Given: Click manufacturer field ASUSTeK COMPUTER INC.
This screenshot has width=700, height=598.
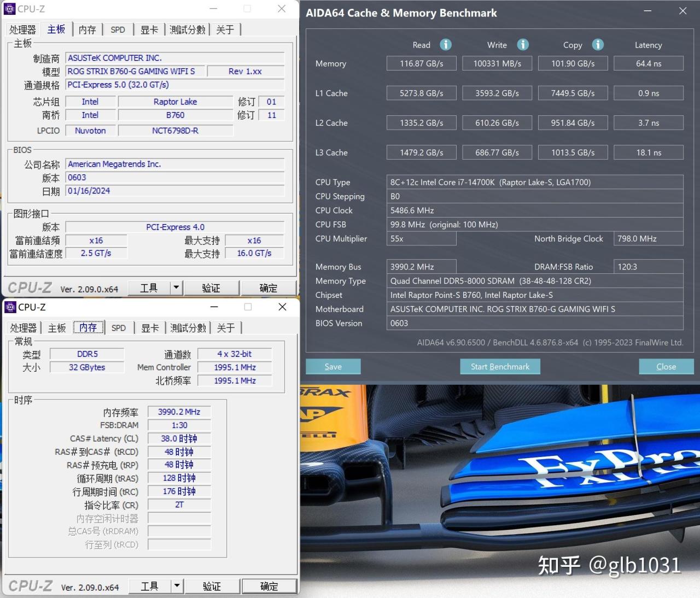Looking at the screenshot, I should click(x=175, y=58).
